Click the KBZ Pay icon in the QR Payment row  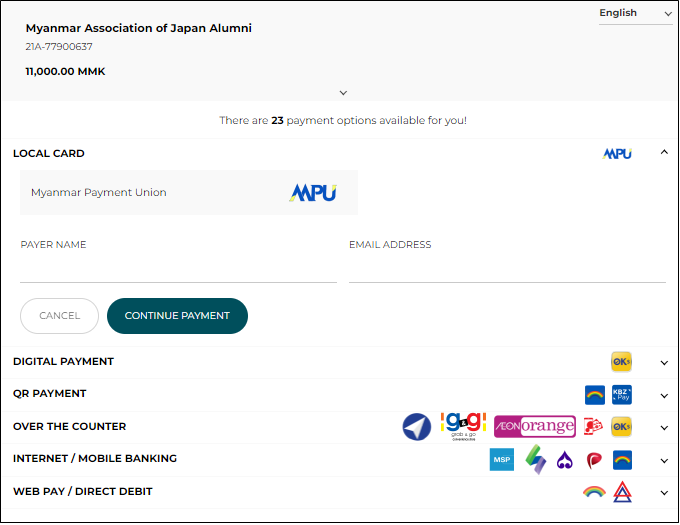(621, 395)
